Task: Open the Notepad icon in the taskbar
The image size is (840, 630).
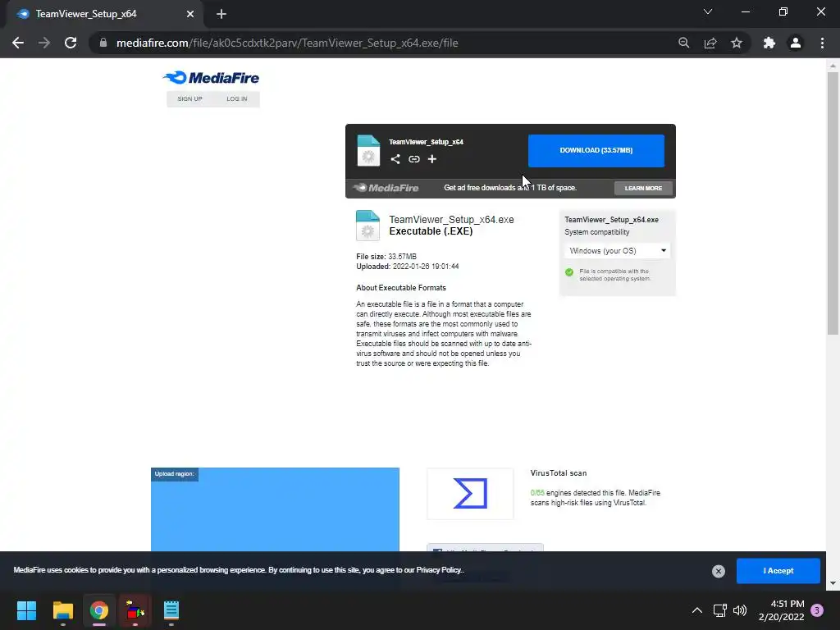Action: [x=171, y=610]
